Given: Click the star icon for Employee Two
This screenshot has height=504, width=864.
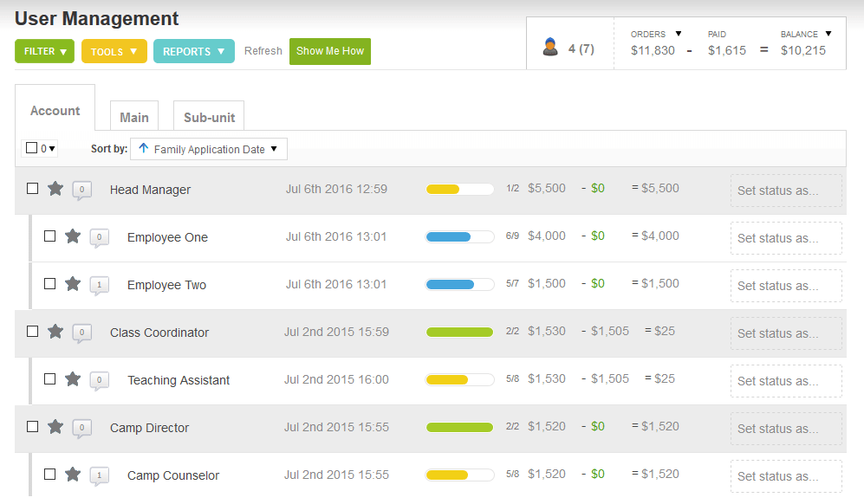Looking at the screenshot, I should (x=73, y=284).
